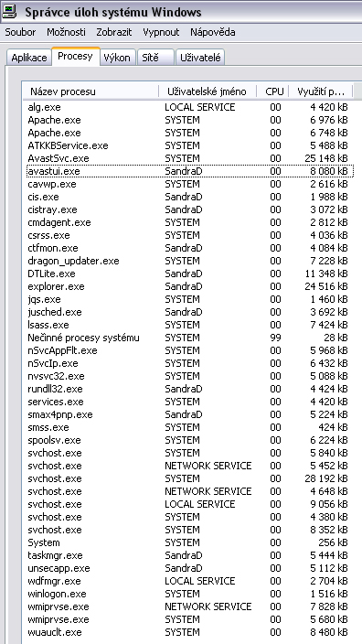
Task: Sort by Využití paměti column header
Action: 321,91
